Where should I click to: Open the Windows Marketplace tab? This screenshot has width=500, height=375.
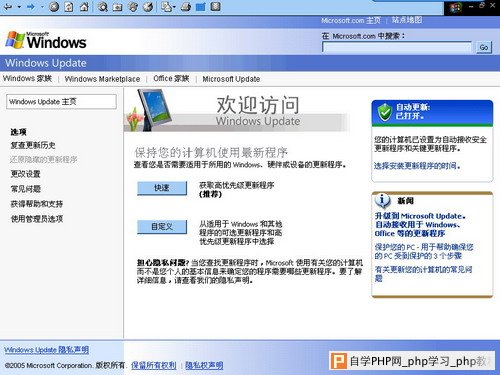point(102,79)
